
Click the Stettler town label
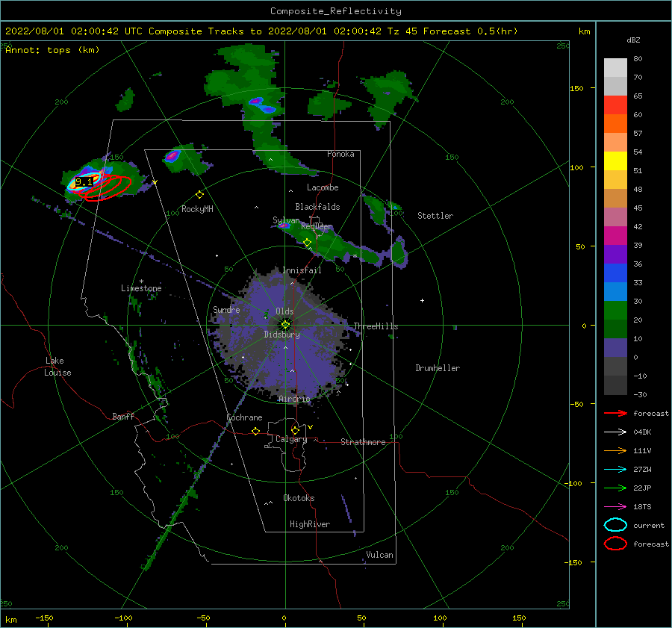click(x=435, y=216)
